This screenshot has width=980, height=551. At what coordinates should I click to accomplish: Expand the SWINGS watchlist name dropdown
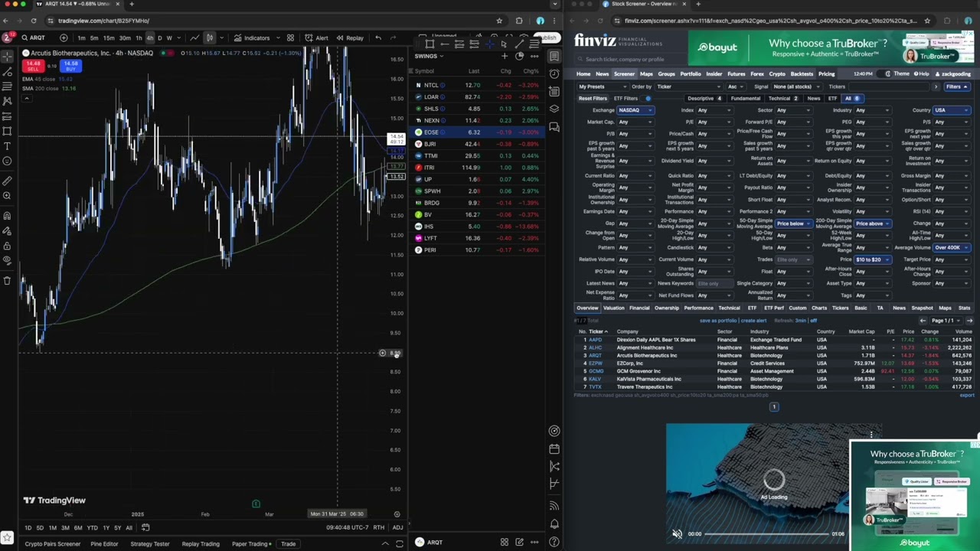pyautogui.click(x=429, y=56)
